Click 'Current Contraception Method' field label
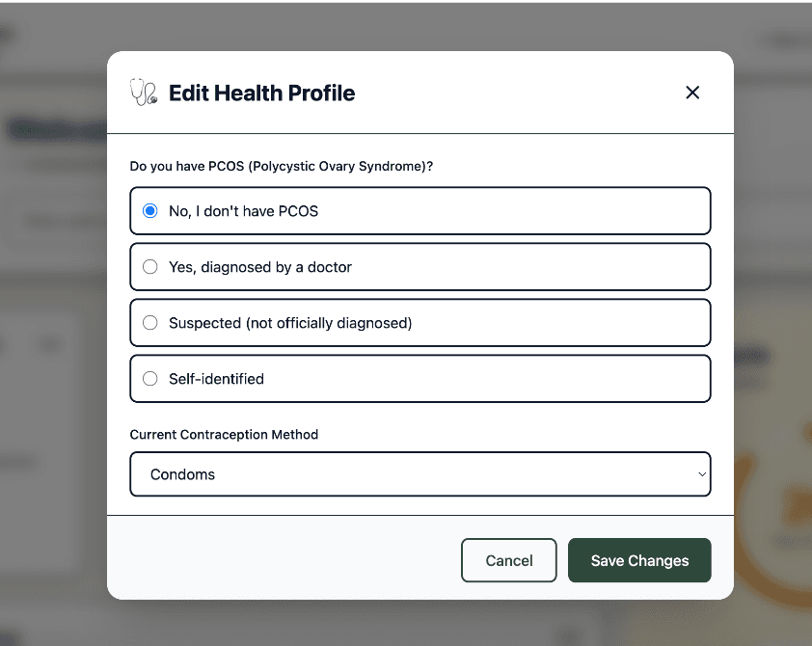Image resolution: width=812 pixels, height=646 pixels. point(224,435)
